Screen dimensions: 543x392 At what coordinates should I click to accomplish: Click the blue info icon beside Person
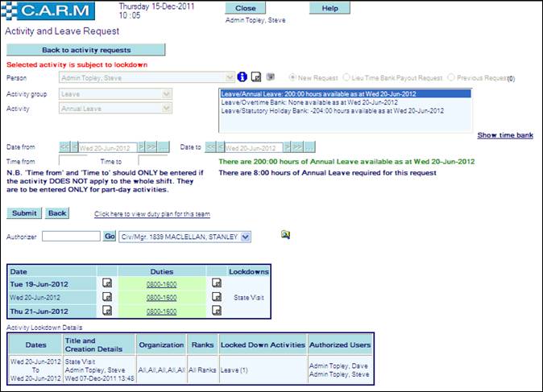(x=242, y=77)
